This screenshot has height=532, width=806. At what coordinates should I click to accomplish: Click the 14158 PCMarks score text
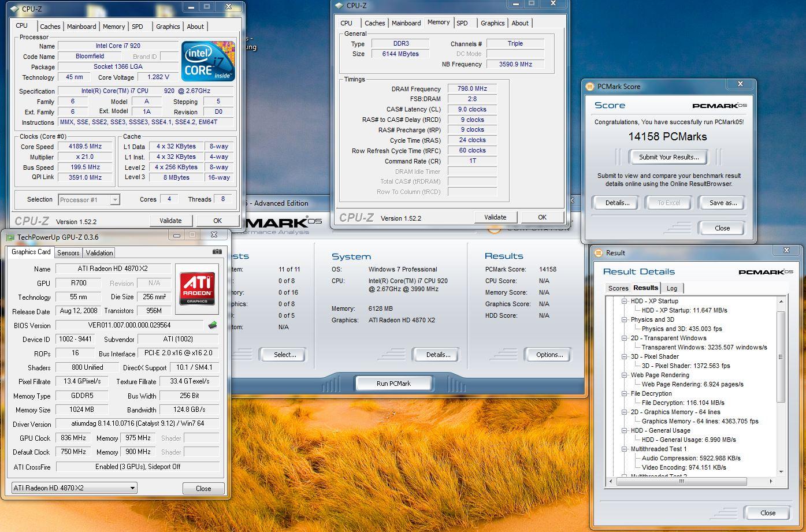coord(667,137)
